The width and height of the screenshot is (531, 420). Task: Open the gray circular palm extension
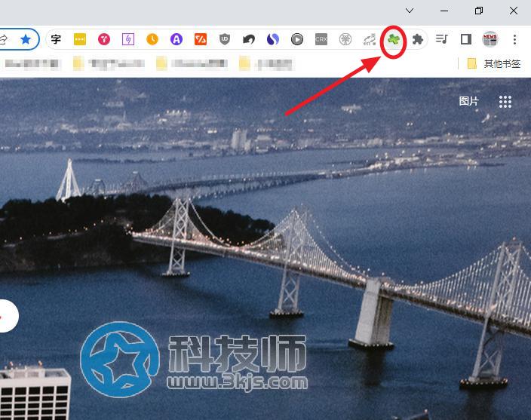345,39
